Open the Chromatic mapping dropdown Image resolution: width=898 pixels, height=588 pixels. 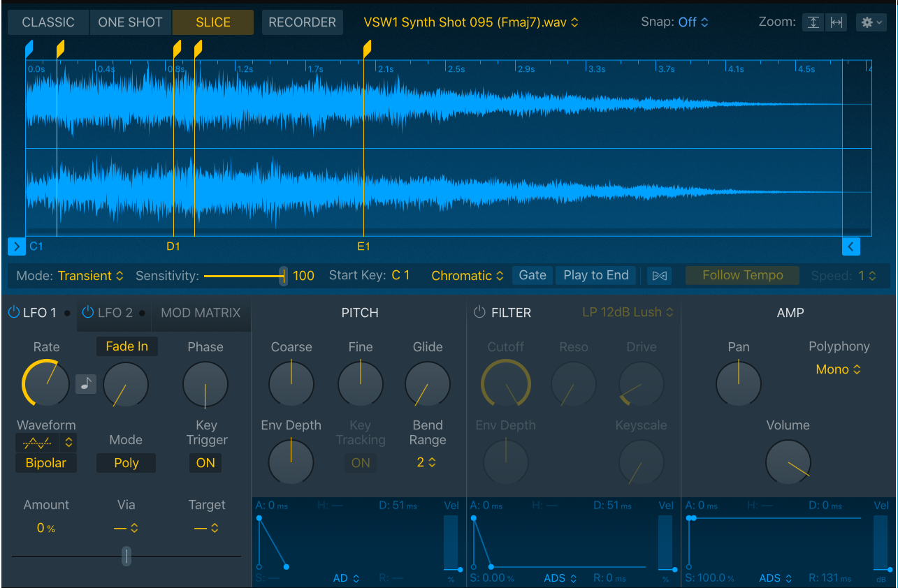[x=468, y=276]
